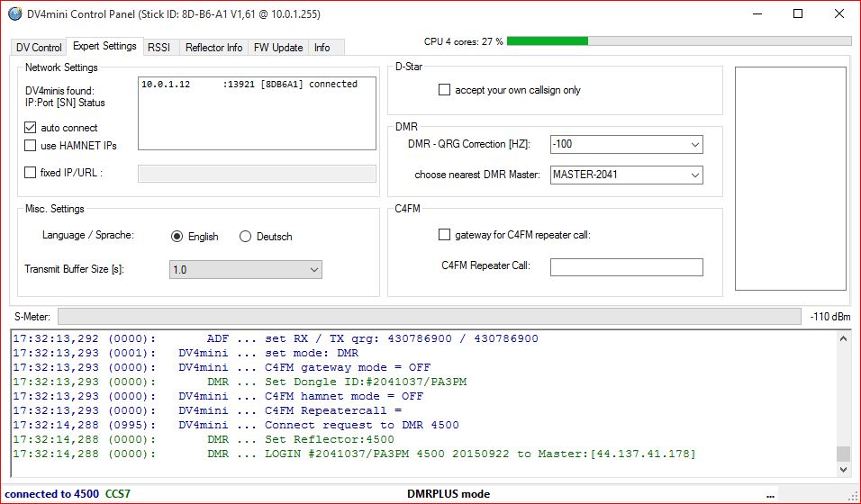Click the 'Set Dongle ID:#2041037/PA3PM' log line
The height and width of the screenshot is (504, 861).
pos(240,382)
